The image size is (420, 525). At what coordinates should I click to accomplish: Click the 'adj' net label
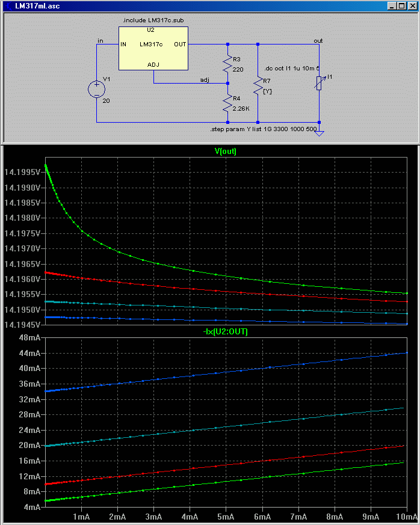(205, 80)
